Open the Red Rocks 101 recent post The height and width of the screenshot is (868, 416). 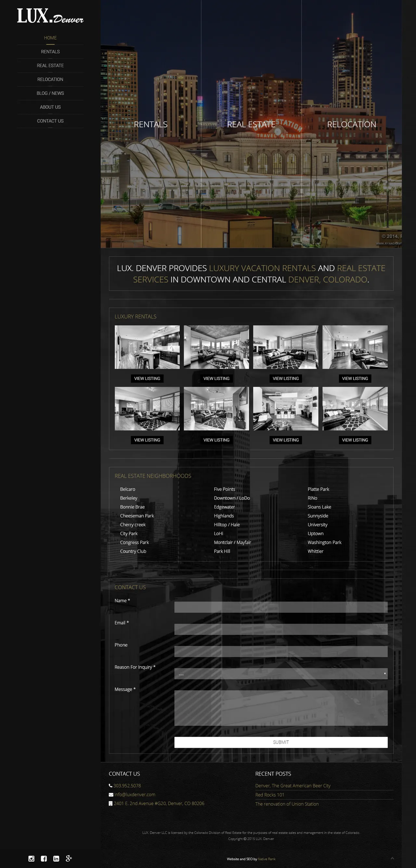pos(269,795)
